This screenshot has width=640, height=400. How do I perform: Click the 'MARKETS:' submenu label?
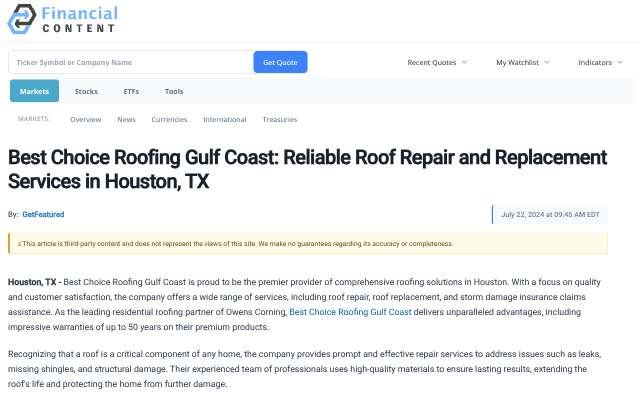[34, 119]
